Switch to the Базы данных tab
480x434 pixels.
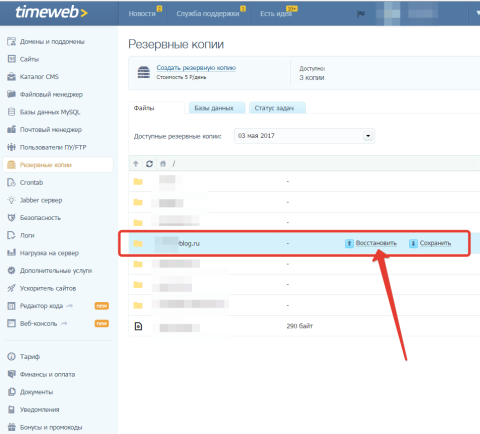(217, 108)
